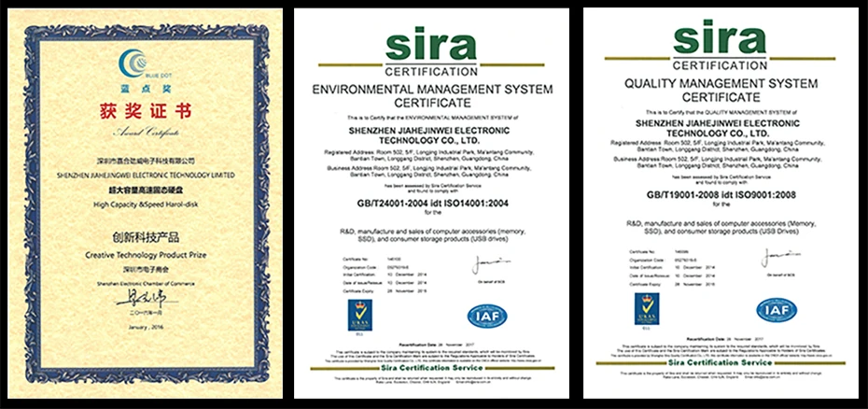Click 'Sira Certification Service' footer on Environmental certificate
This screenshot has width=868, height=409.
(x=432, y=368)
